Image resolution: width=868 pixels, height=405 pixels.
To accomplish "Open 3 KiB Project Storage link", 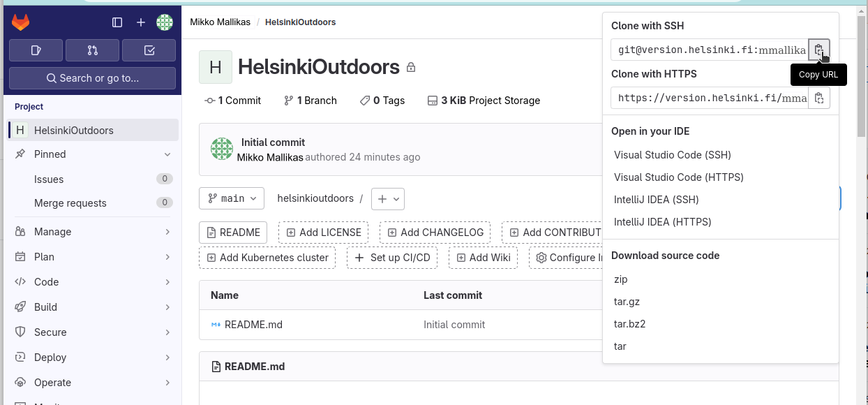I will 484,101.
